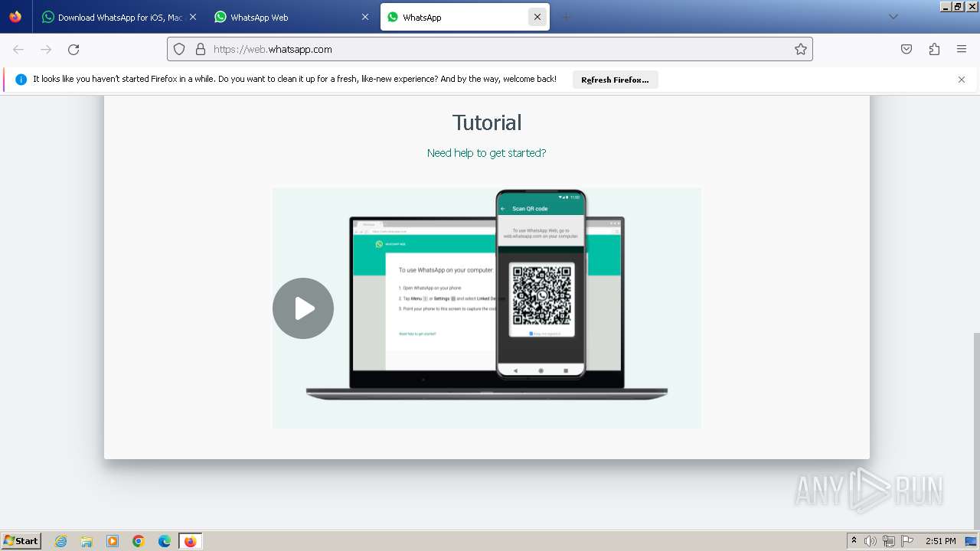This screenshot has width=980, height=551.
Task: Open the Action Center flag icon
Action: click(907, 541)
